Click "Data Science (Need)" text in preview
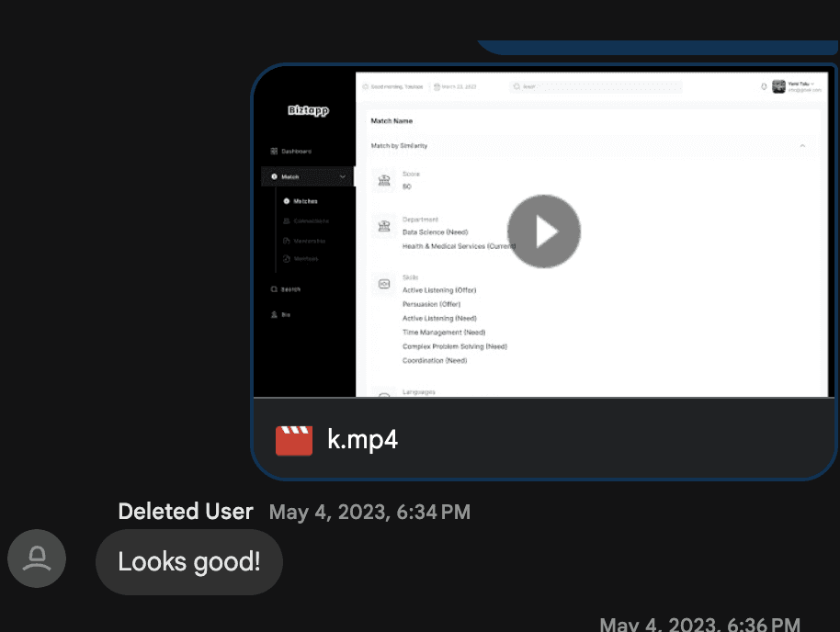 [x=435, y=232]
